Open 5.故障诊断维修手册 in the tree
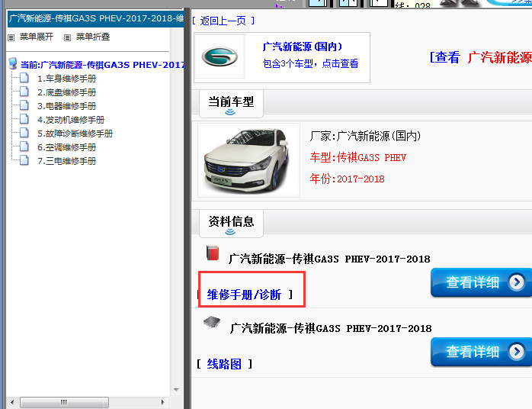This screenshot has height=409, width=532. (x=75, y=134)
